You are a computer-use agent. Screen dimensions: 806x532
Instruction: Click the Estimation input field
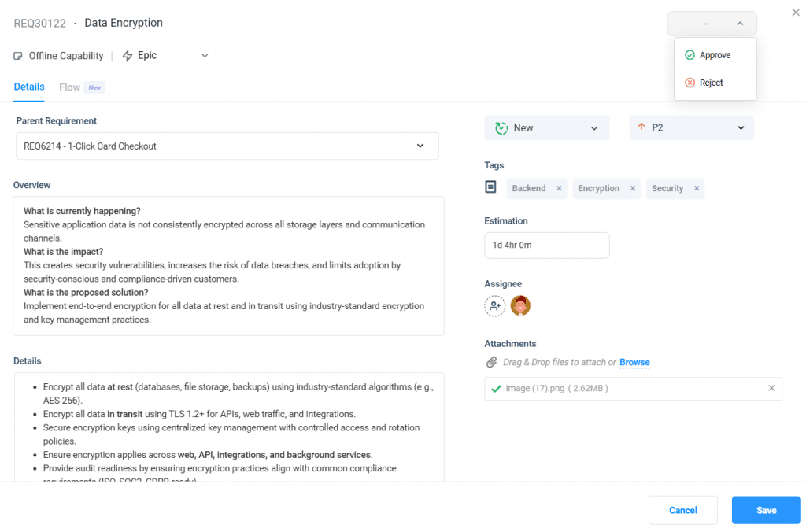546,245
